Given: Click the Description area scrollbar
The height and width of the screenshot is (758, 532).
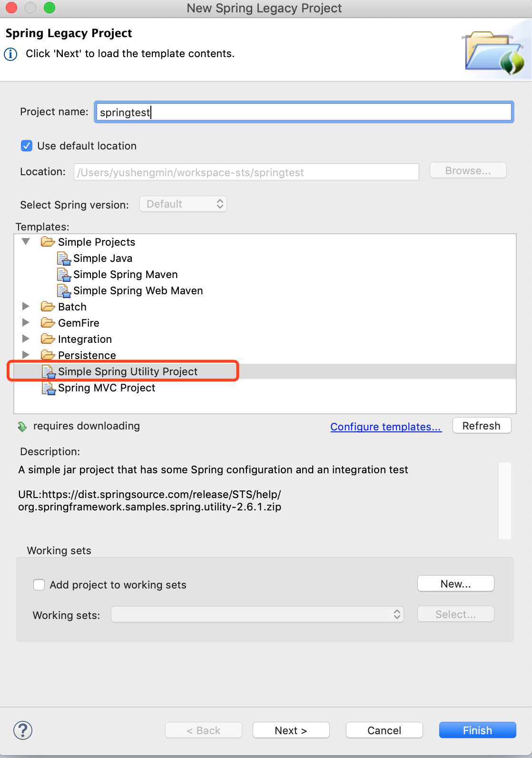Looking at the screenshot, I should click(505, 501).
